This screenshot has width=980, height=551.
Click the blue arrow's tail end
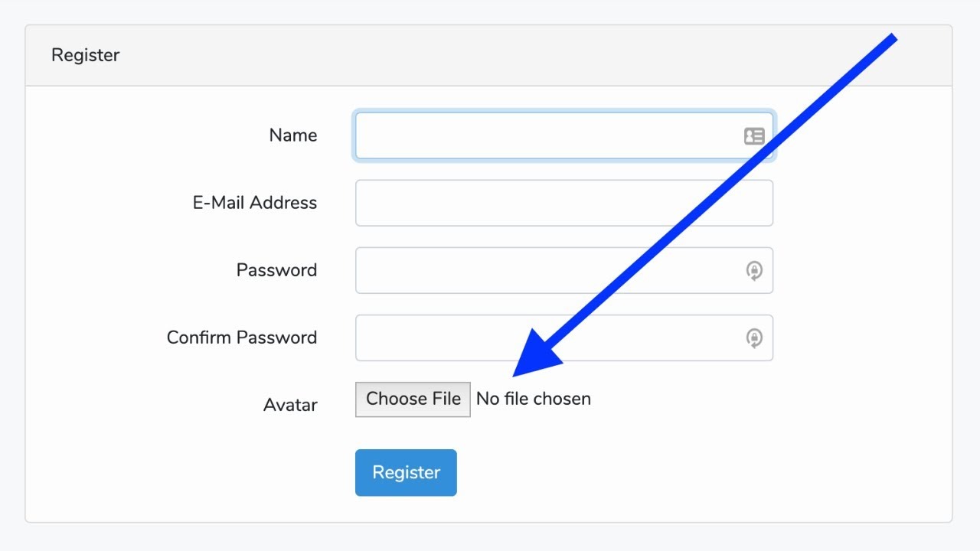coord(890,38)
